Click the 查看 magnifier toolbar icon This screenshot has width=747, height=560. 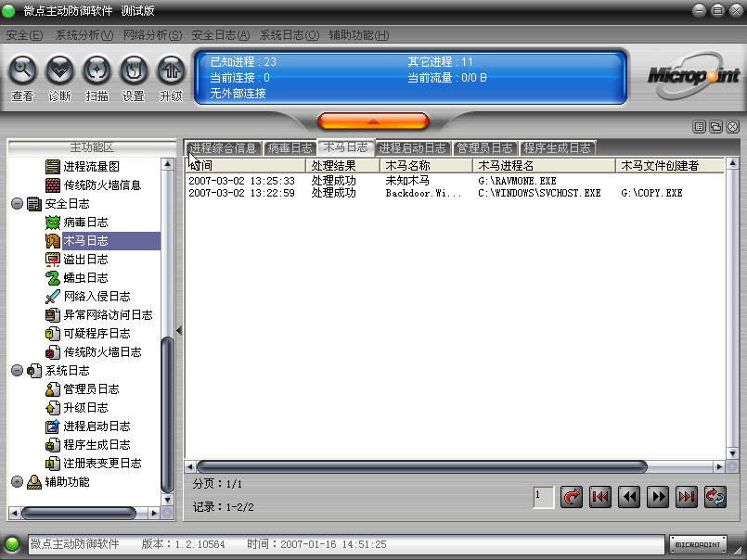click(x=22, y=70)
